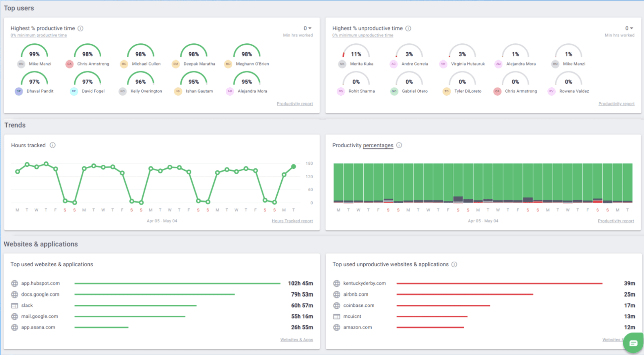Click info icon beside Highest % productive time
Image resolution: width=644 pixels, height=355 pixels.
pyautogui.click(x=80, y=29)
